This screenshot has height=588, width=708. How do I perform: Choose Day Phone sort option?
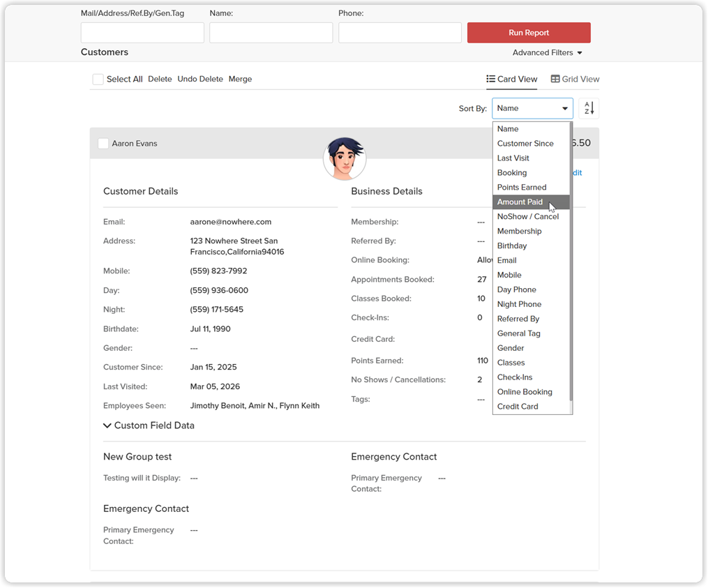(531, 289)
